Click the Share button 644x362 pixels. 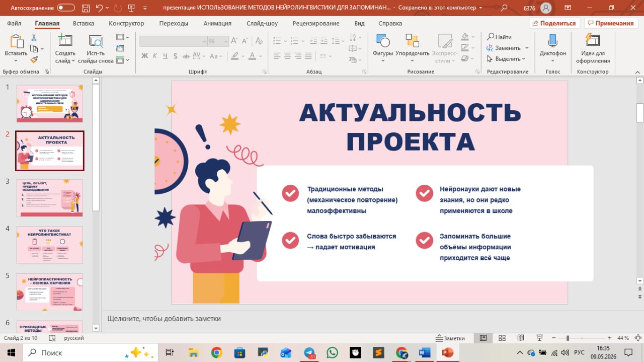(x=554, y=23)
